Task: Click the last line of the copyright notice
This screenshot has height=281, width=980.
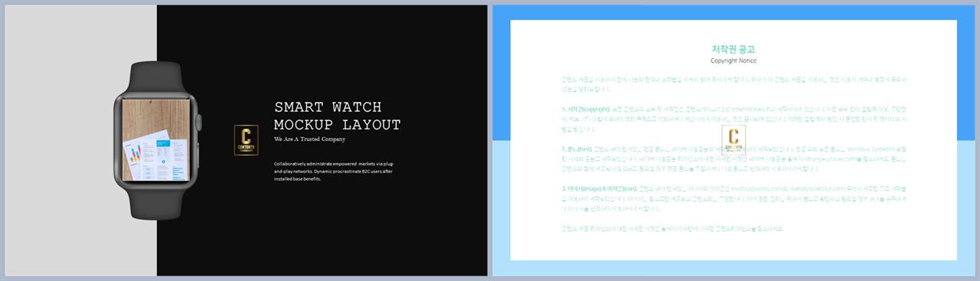Action: (x=672, y=228)
